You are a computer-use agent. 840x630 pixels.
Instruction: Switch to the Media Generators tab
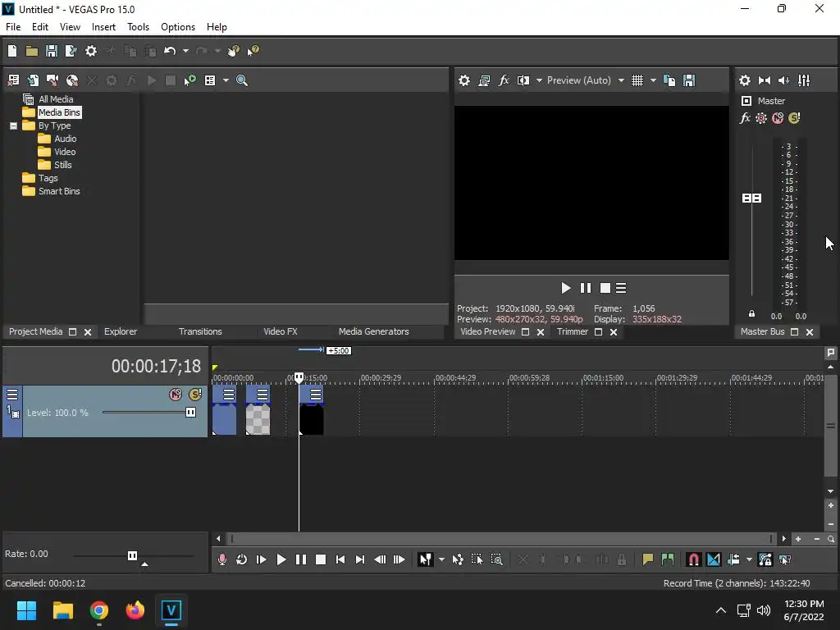(374, 331)
